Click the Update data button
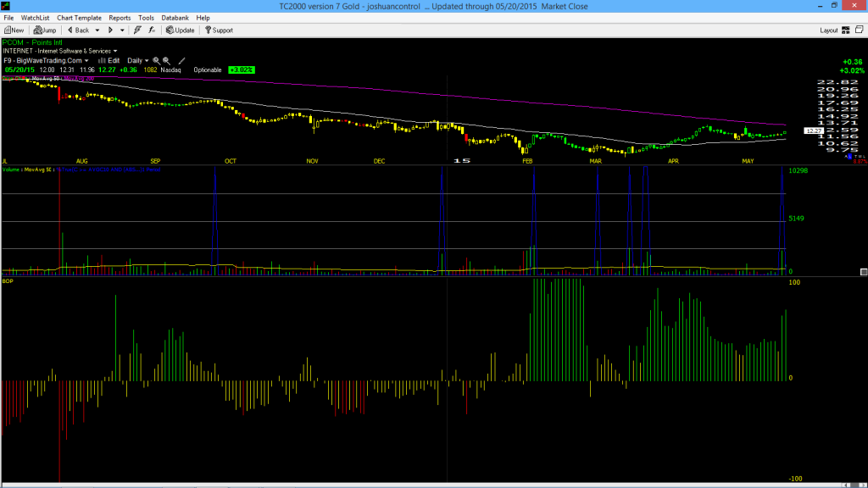The width and height of the screenshot is (868, 488). click(181, 30)
